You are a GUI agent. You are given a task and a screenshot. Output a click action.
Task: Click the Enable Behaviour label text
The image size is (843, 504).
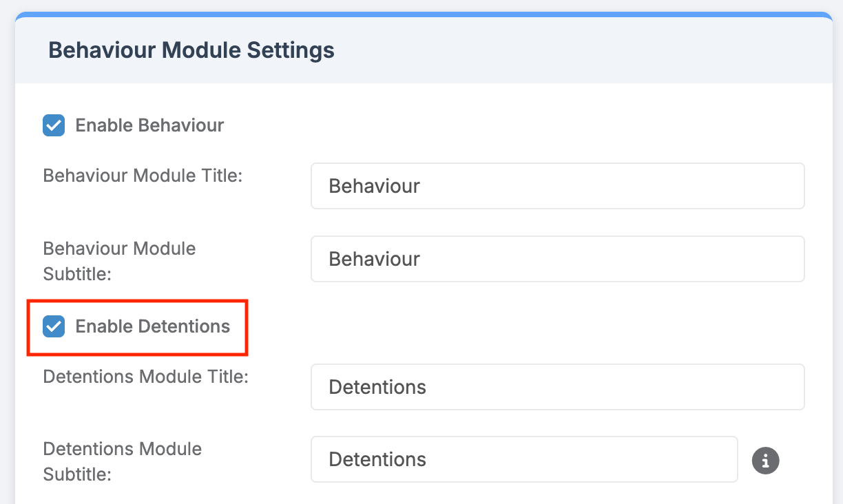(149, 125)
